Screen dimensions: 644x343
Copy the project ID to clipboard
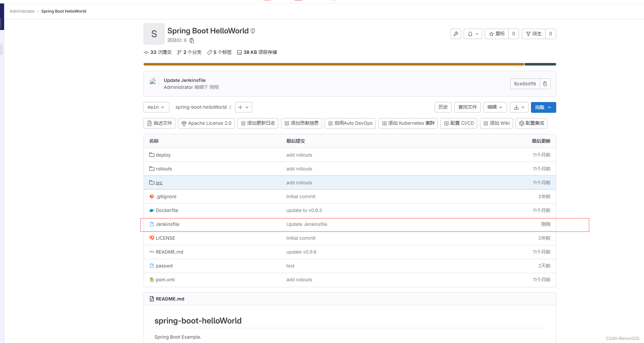click(192, 40)
